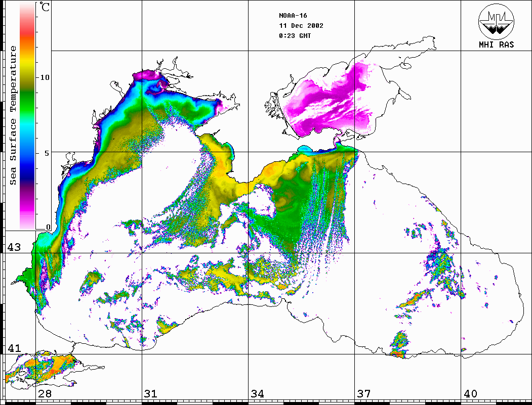Click the '0:23 GMT' time text
The width and height of the screenshot is (532, 405).
(x=295, y=36)
